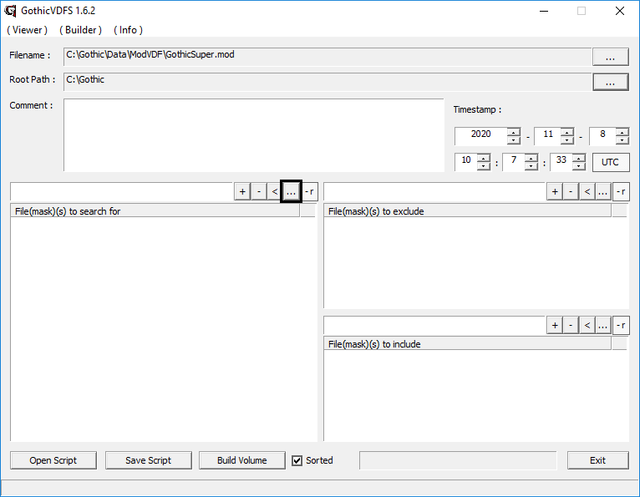Remove mask from include list with minus
This screenshot has width=640, height=497.
click(x=571, y=325)
